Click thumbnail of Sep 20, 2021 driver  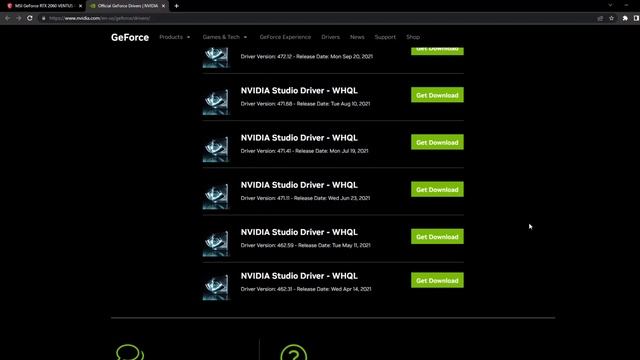tap(216, 57)
